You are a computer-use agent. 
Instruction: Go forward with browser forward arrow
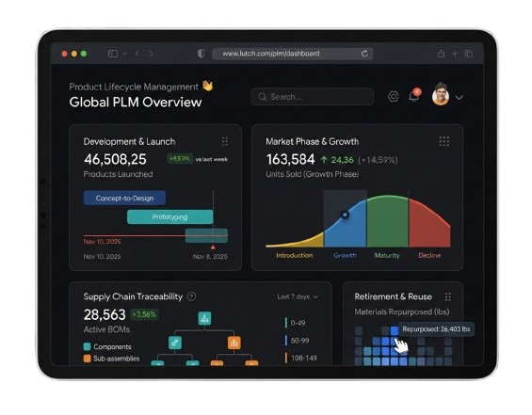coord(151,54)
